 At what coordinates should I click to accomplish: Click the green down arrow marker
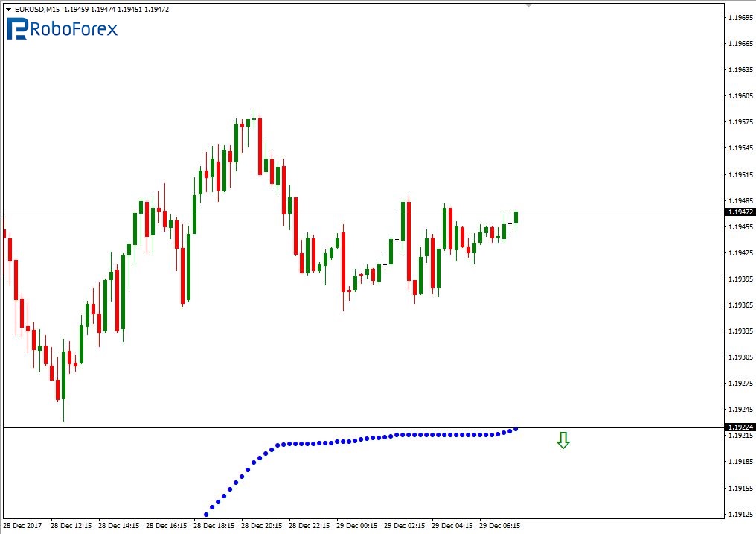[563, 441]
